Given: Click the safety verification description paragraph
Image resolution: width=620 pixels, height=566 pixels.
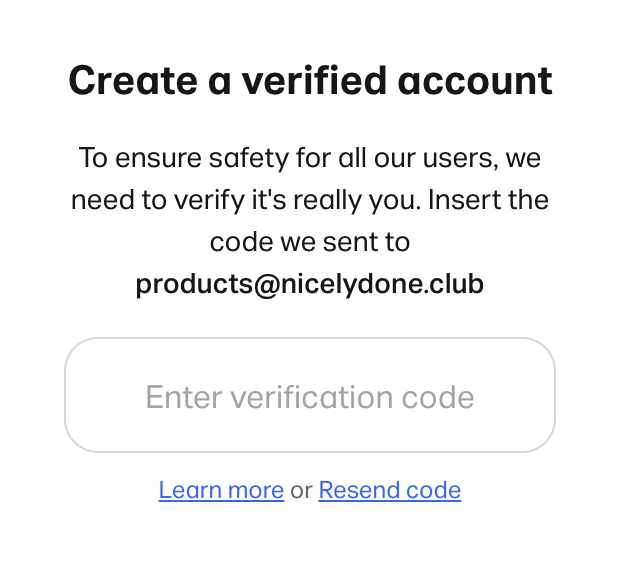Looking at the screenshot, I should [x=310, y=200].
